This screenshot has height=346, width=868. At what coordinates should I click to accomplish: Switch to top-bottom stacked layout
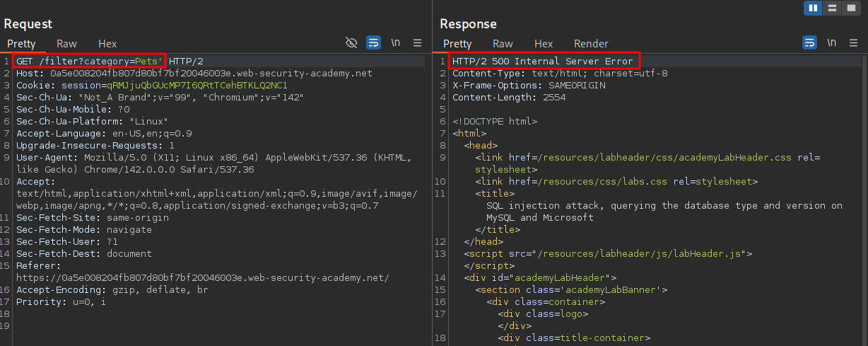(x=832, y=8)
